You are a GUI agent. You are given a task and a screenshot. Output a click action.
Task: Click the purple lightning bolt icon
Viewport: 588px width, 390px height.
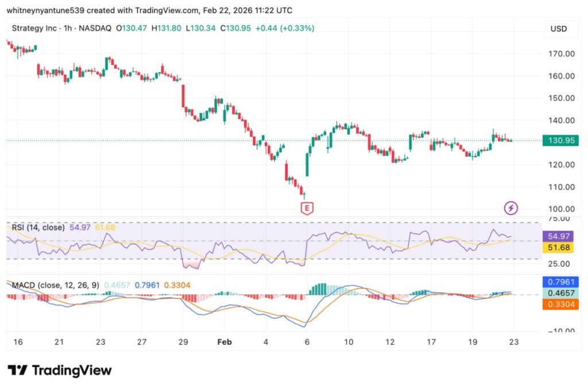point(510,208)
